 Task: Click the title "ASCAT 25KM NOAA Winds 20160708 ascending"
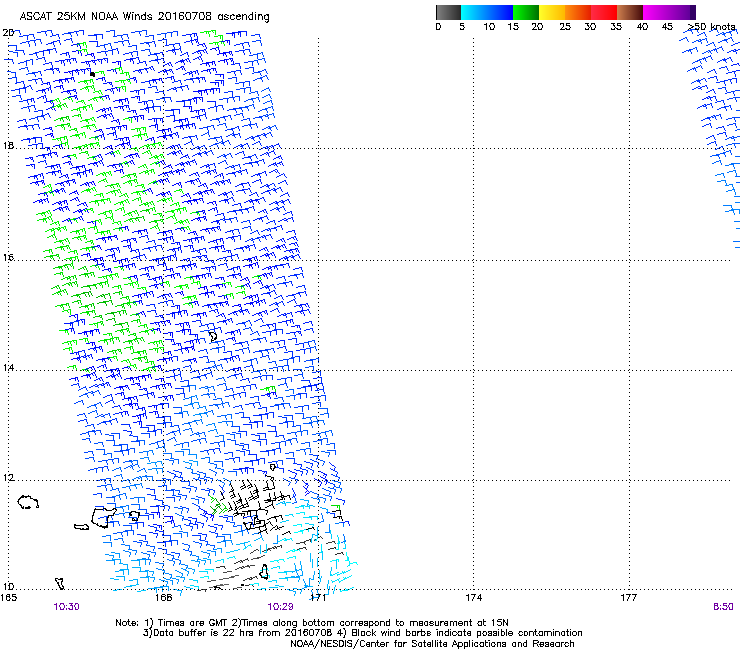tap(144, 16)
